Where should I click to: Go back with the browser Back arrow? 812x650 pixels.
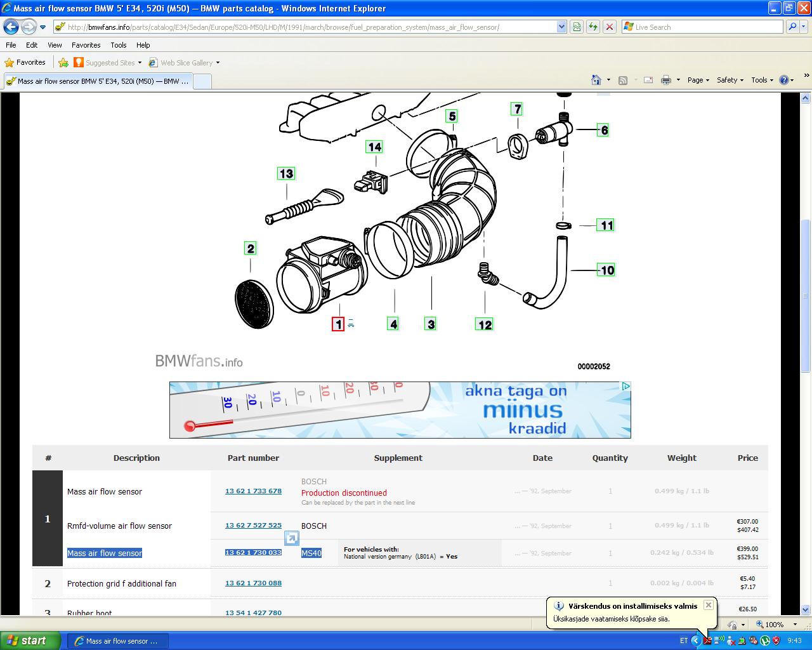click(11, 27)
